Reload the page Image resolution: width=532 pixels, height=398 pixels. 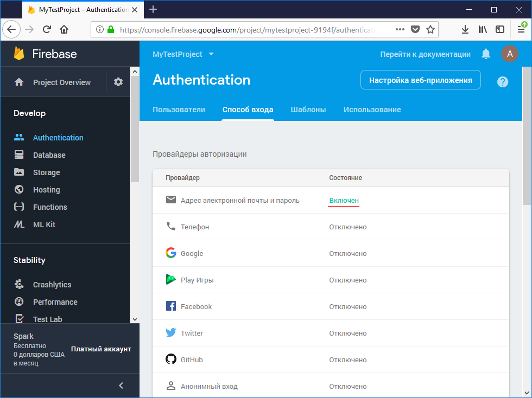pyautogui.click(x=47, y=30)
